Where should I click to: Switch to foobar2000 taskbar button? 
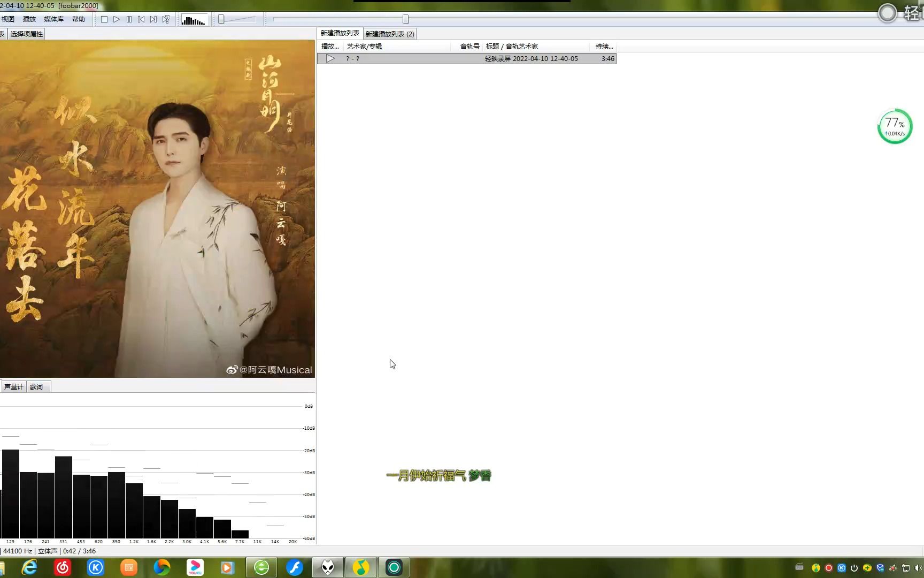point(328,567)
